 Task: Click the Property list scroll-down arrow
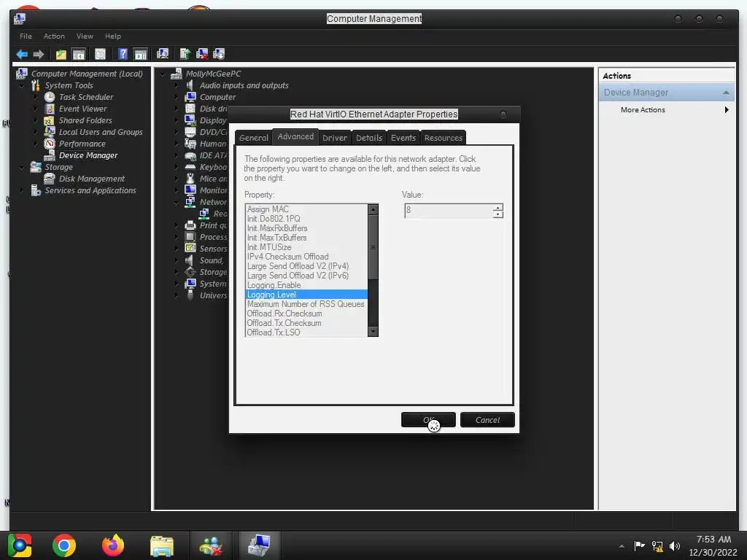(x=373, y=331)
